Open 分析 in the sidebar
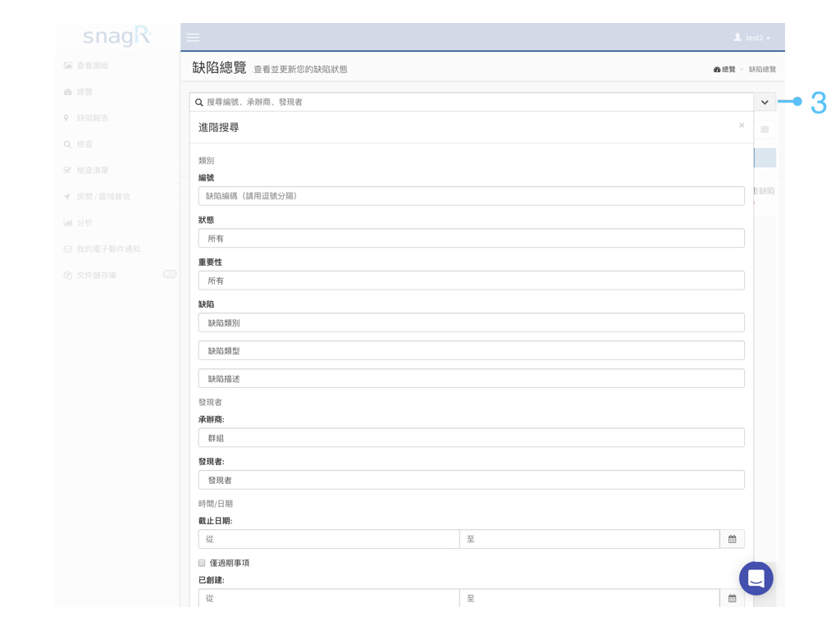 117,223
